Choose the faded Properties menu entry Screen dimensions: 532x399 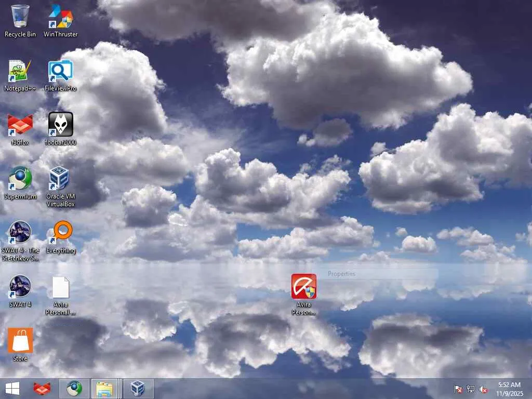pyautogui.click(x=341, y=274)
